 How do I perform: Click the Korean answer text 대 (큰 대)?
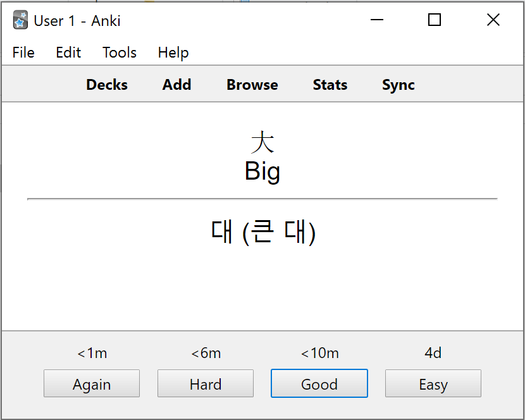tap(263, 232)
